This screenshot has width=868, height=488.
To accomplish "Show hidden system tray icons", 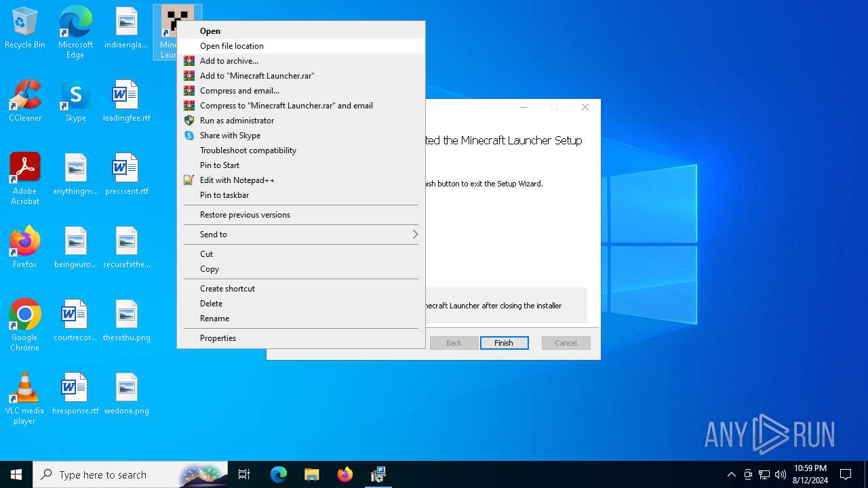I will point(731,474).
